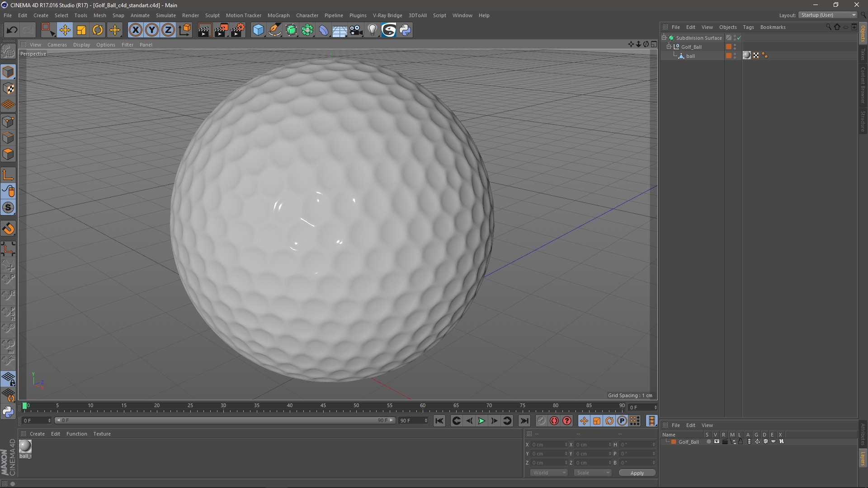
Task: Add a Cube primitive object
Action: point(258,30)
